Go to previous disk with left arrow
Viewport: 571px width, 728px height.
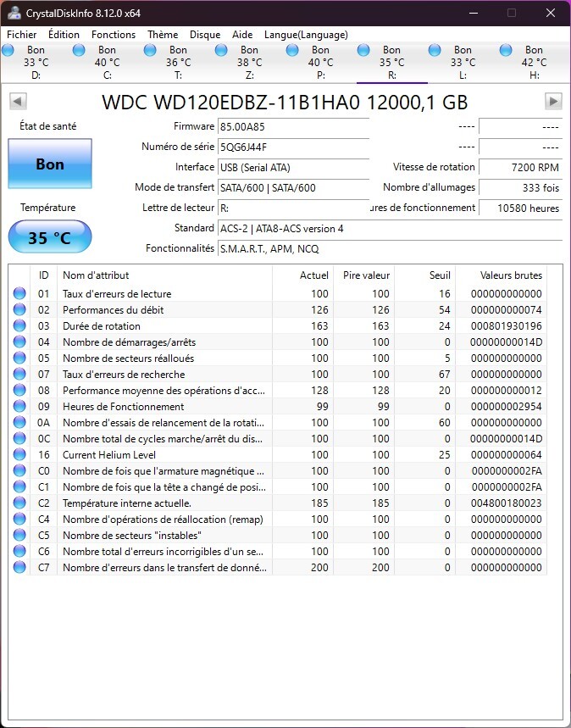tap(18, 101)
